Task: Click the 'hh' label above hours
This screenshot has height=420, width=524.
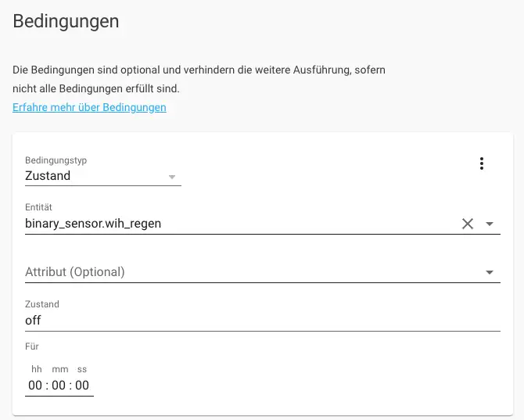Action: 36,368
